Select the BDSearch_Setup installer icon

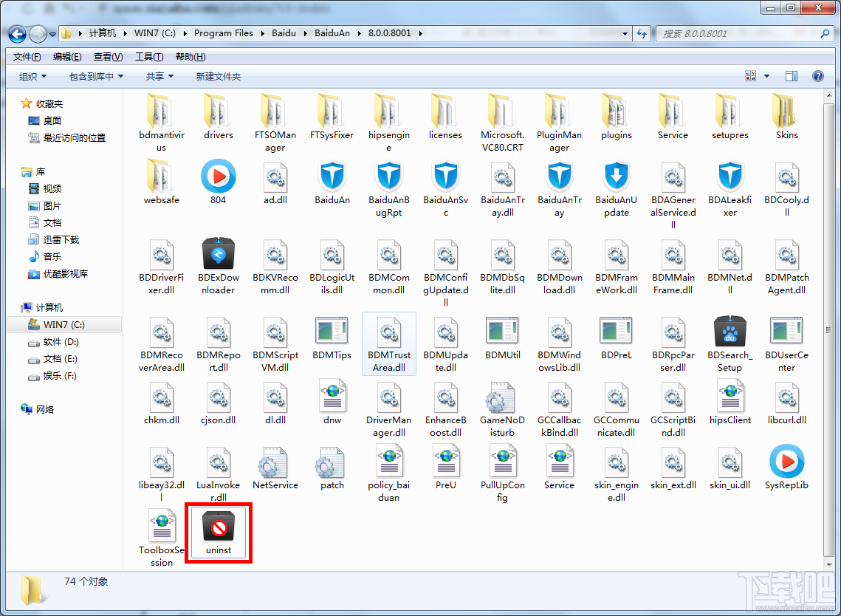pyautogui.click(x=730, y=332)
